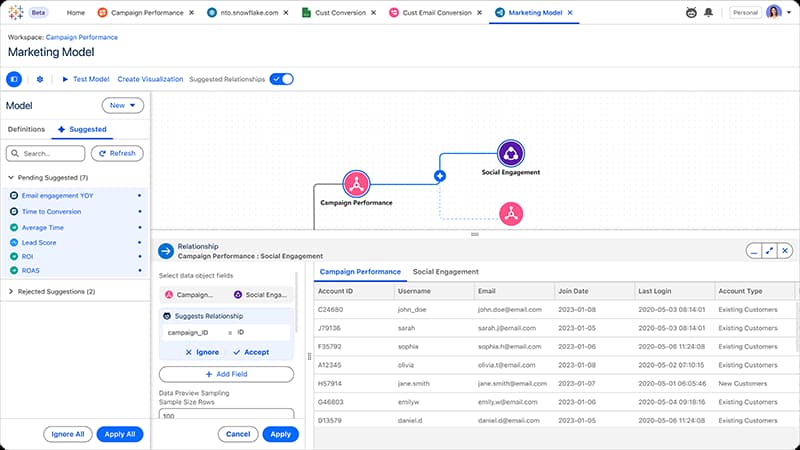Image resolution: width=800 pixels, height=450 pixels.
Task: Open the user profile avatar menu
Action: [774, 13]
